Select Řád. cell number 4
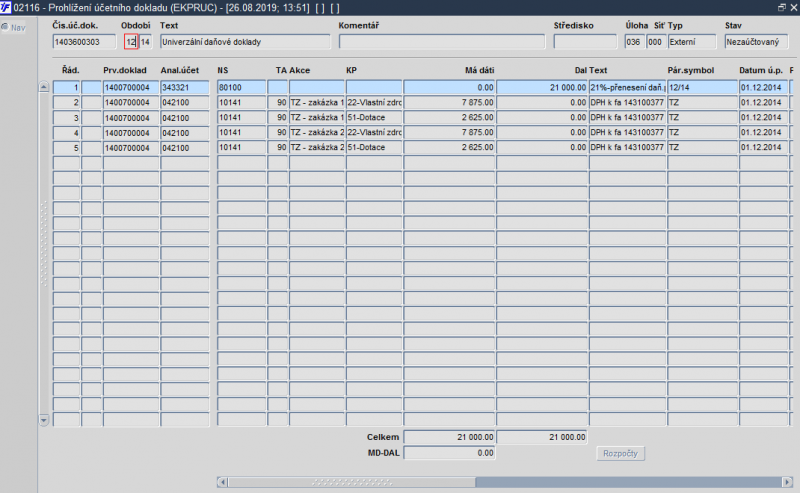Viewport: 800px width, 493px height. (66, 133)
